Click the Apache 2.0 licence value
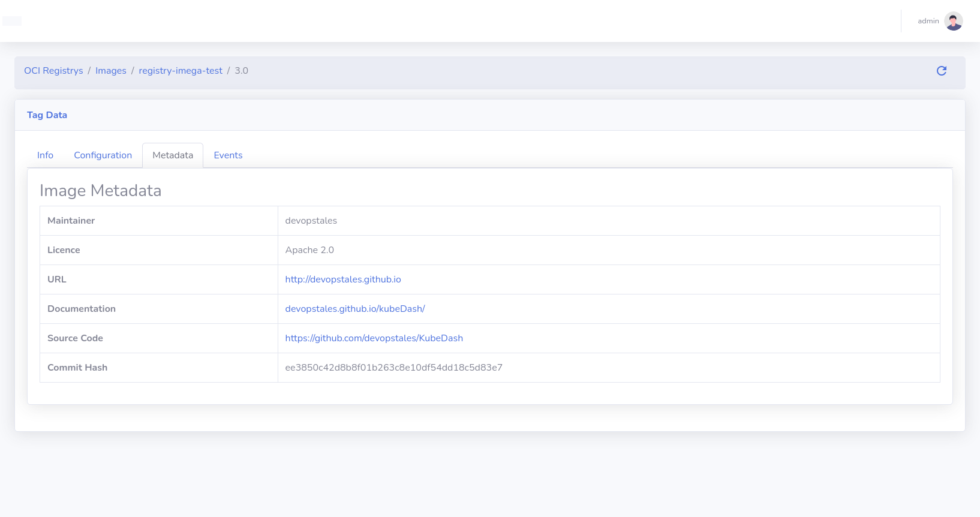 point(309,250)
